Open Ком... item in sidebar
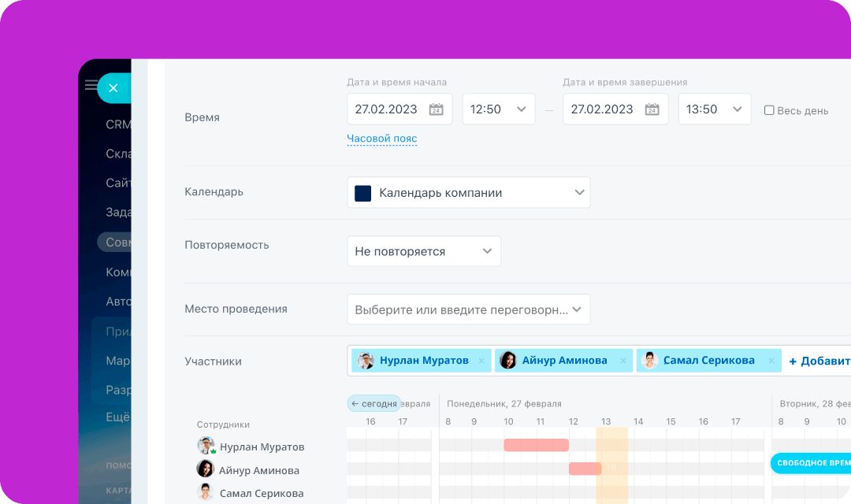The height and width of the screenshot is (504, 851). [118, 272]
